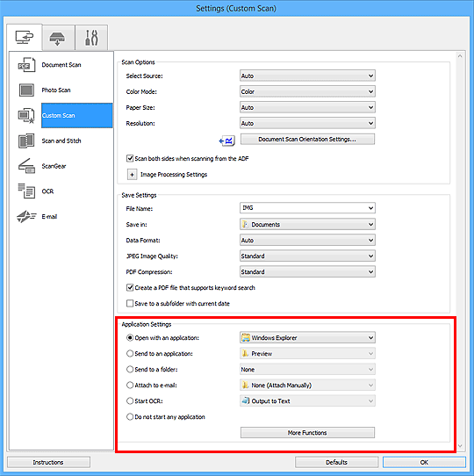Click the scrollbar up arrow
The height and width of the screenshot is (476, 474).
(460, 56)
